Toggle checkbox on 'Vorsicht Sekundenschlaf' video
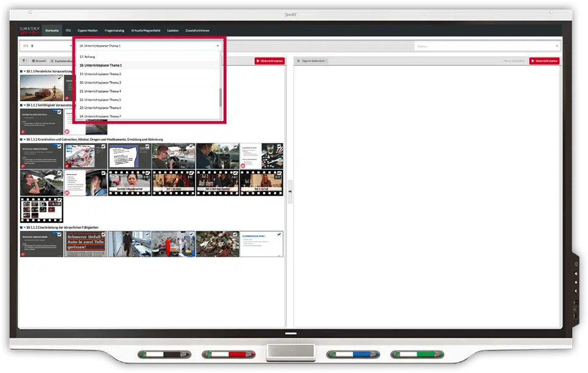 click(x=147, y=173)
